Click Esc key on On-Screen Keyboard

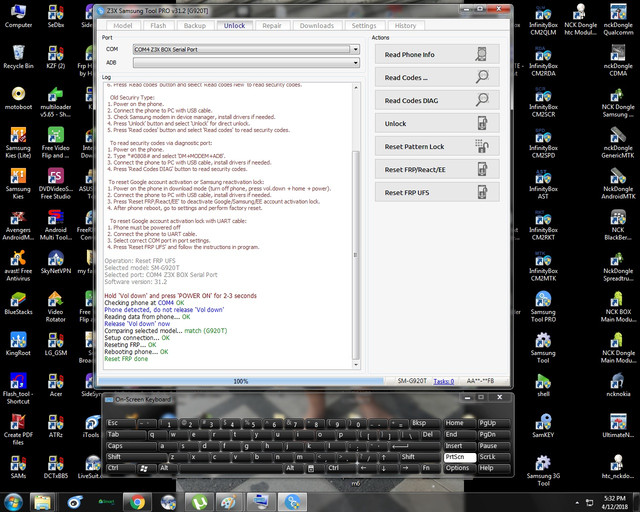point(121,423)
